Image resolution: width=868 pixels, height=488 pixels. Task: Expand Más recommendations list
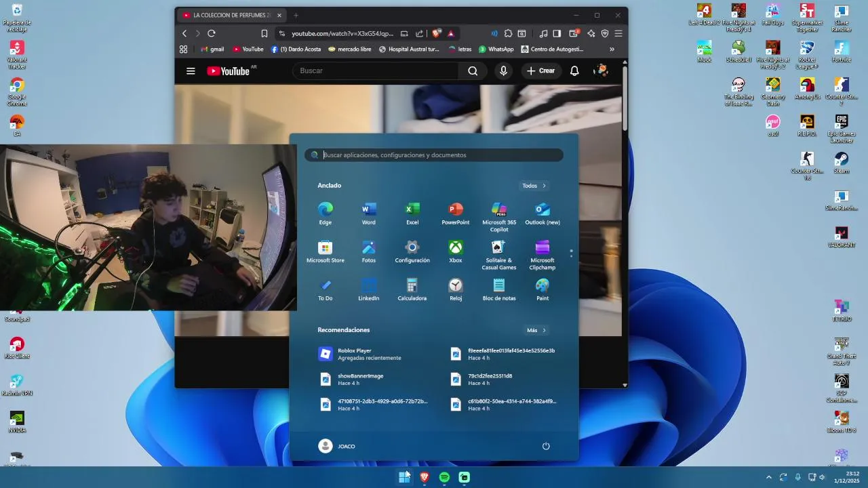(x=536, y=330)
